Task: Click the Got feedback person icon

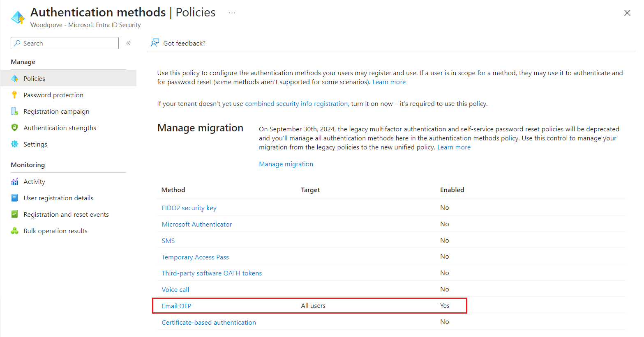Action: (155, 43)
